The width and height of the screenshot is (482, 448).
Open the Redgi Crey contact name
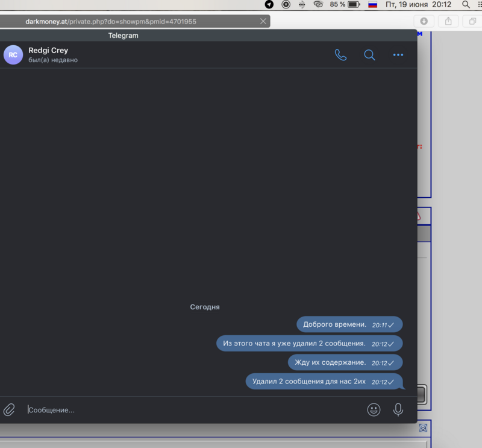coord(48,50)
